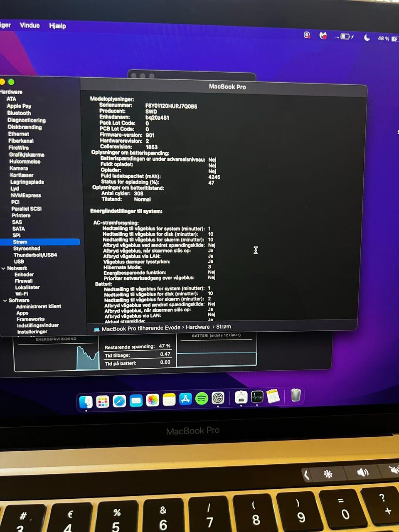Select Parallel SCSI in the sidebar
The image size is (399, 532).
27,209
